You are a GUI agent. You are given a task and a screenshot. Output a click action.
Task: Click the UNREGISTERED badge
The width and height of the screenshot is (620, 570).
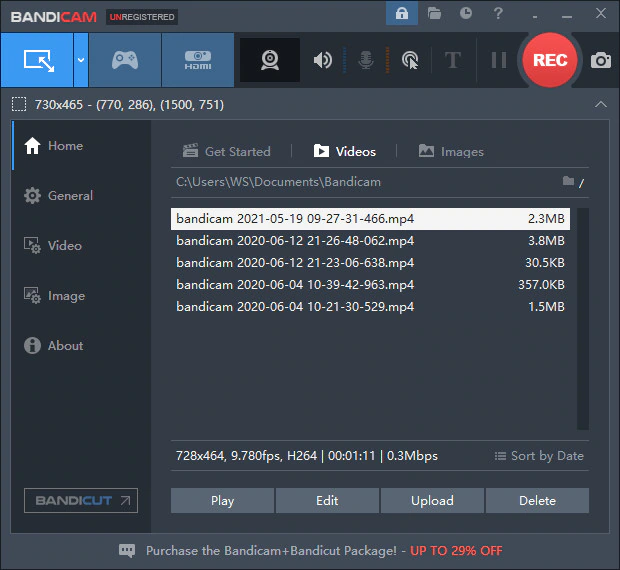[142, 17]
